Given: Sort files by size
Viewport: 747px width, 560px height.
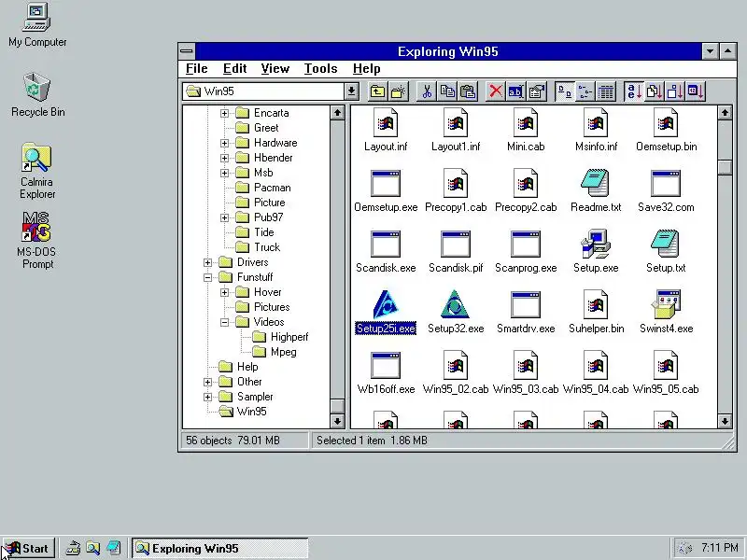Looking at the screenshot, I should [x=674, y=91].
